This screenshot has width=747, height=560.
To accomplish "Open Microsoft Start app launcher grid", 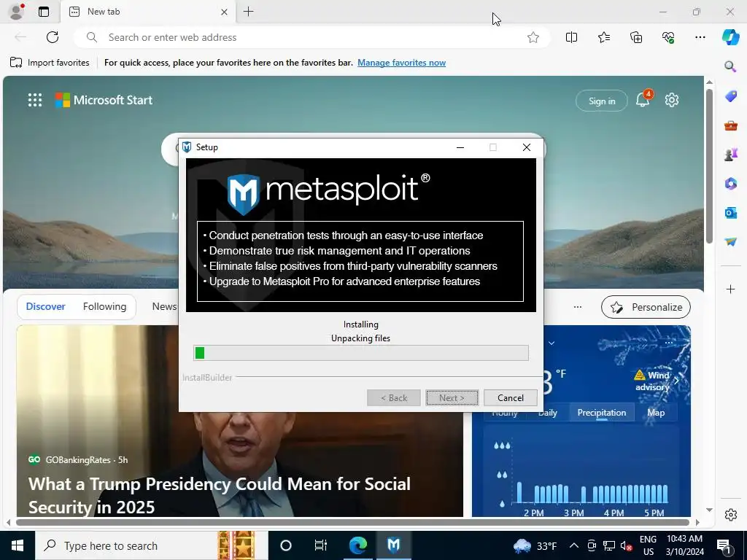I will click(x=35, y=100).
